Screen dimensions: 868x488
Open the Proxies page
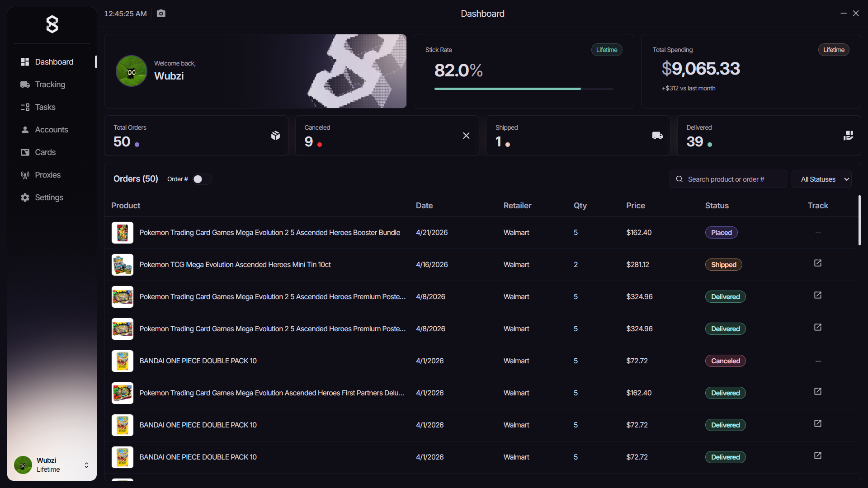click(52, 175)
